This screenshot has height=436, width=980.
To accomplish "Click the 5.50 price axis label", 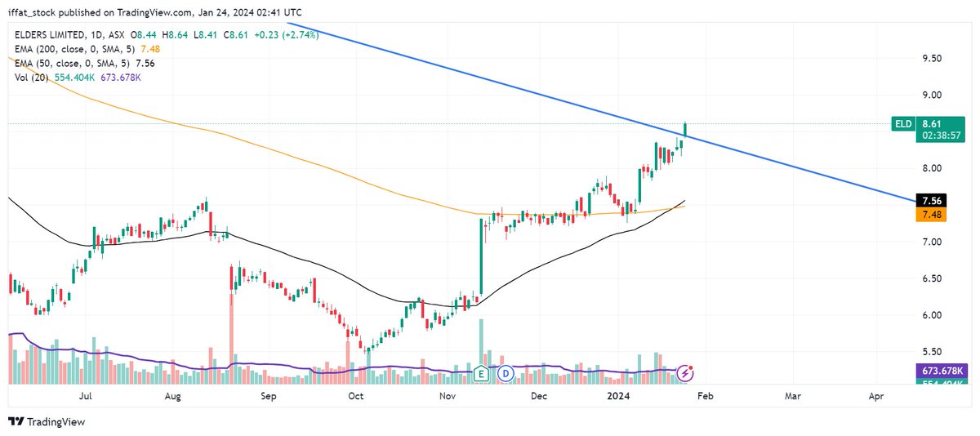I will (x=933, y=352).
